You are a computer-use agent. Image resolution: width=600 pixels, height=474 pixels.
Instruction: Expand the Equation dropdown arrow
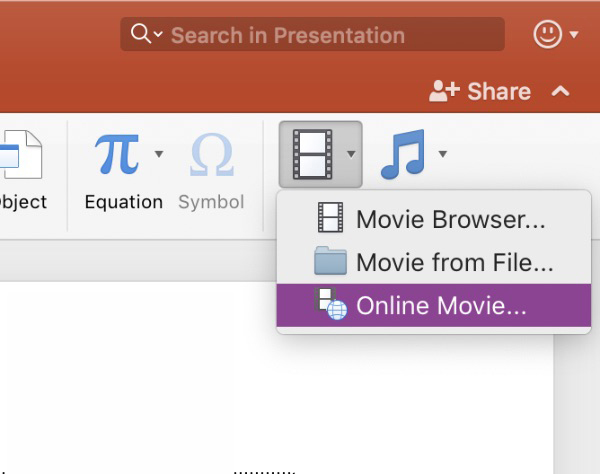159,154
